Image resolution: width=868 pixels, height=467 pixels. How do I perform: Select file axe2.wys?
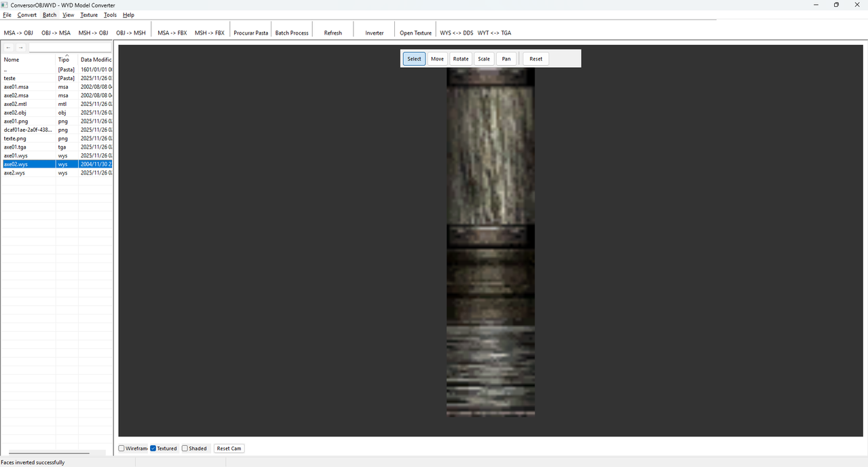tap(57, 173)
